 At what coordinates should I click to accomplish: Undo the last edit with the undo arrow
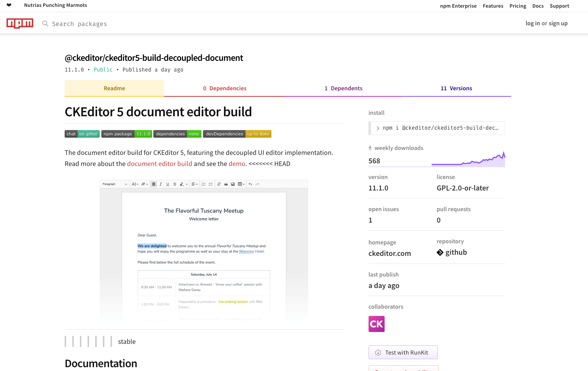click(x=250, y=184)
